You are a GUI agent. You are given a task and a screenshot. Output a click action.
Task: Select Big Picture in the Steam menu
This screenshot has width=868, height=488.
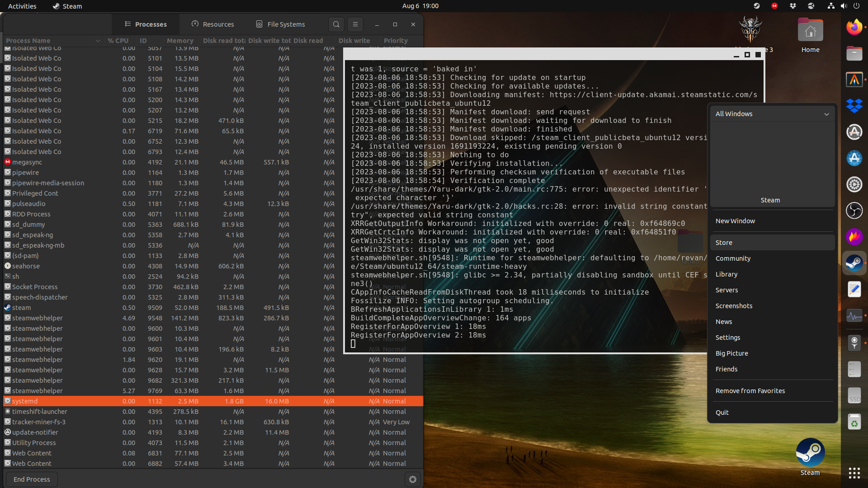pos(731,353)
